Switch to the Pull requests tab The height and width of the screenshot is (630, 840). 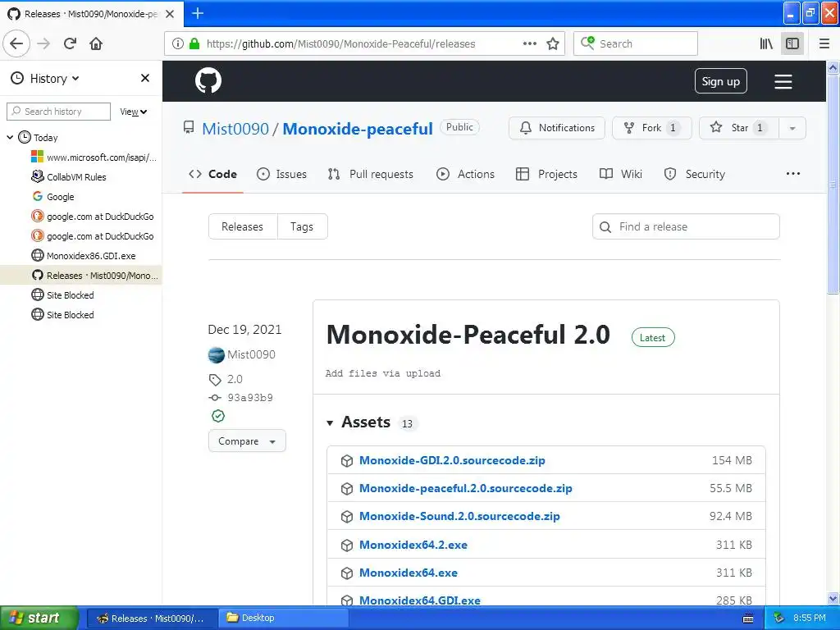click(x=371, y=174)
